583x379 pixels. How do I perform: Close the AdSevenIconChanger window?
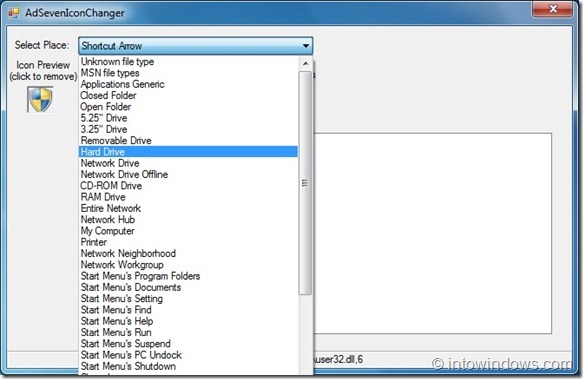tap(552, 9)
